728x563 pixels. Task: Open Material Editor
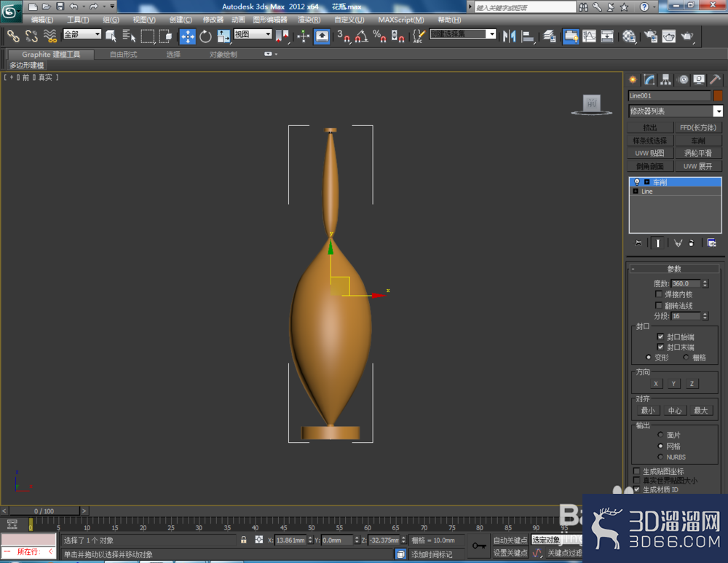pyautogui.click(x=629, y=36)
